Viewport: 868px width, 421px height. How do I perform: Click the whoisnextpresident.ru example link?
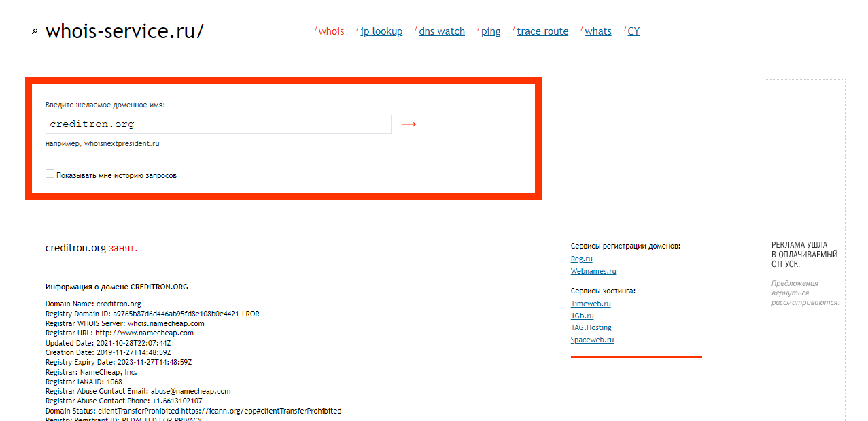coord(122,144)
